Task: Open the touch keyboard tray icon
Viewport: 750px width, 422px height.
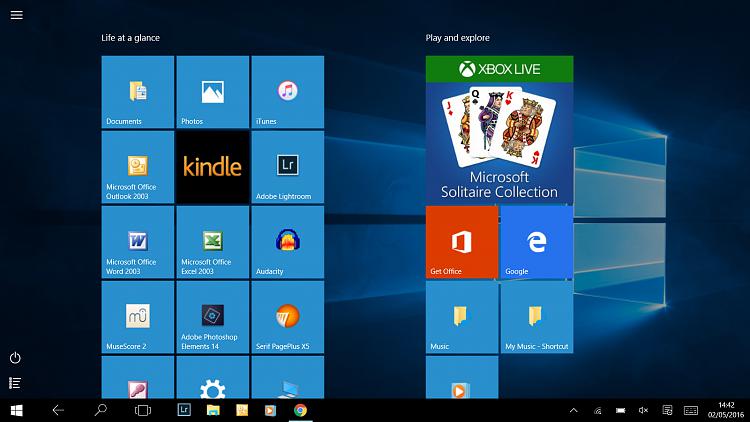Action: [691, 411]
